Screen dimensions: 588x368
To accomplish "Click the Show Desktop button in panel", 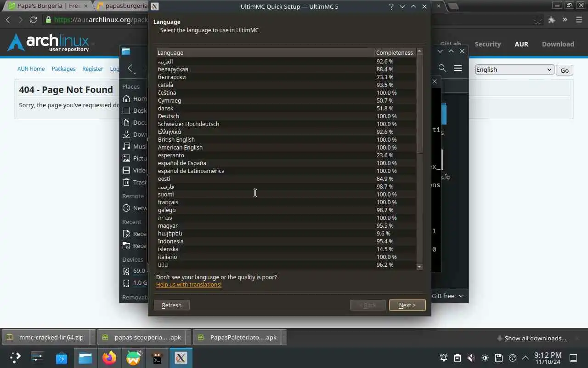I will pos(573,357).
